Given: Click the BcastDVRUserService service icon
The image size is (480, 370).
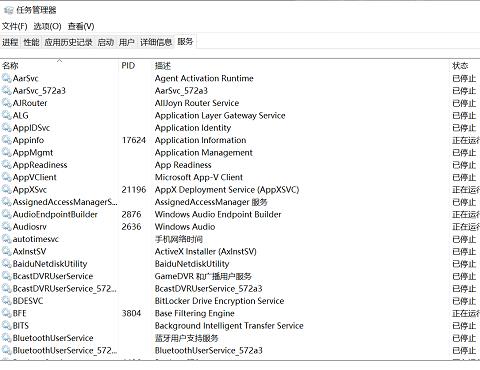Looking at the screenshot, I should (6, 276).
